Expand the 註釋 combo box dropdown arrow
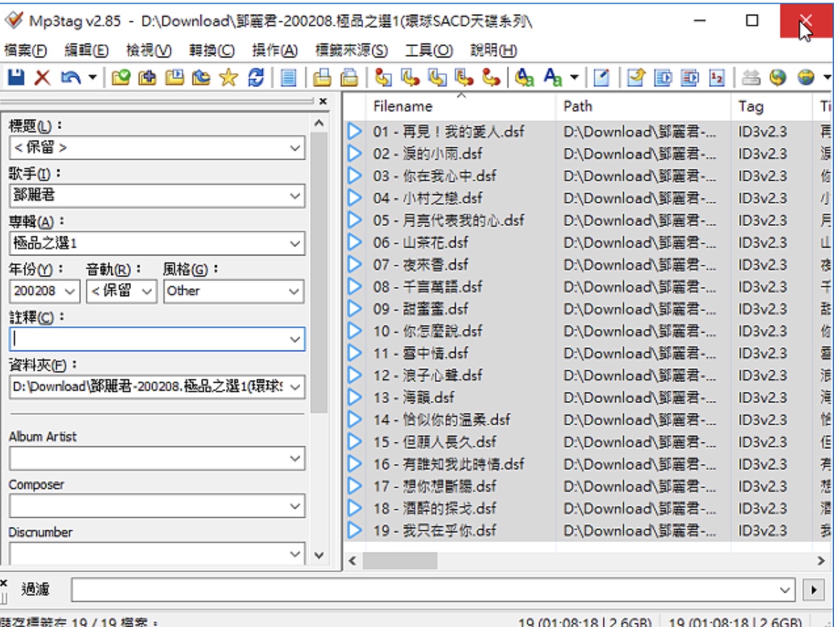This screenshot has height=627, width=840. point(295,339)
